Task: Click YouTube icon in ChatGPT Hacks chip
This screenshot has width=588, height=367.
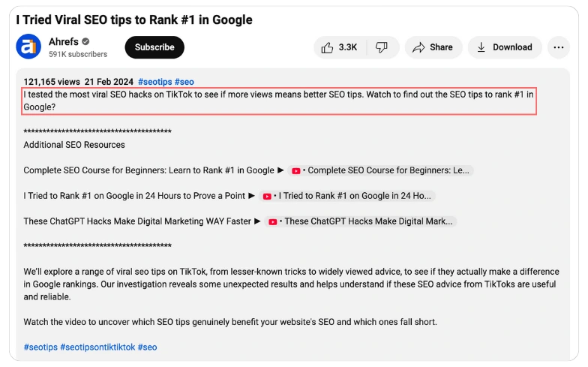Action: point(273,222)
